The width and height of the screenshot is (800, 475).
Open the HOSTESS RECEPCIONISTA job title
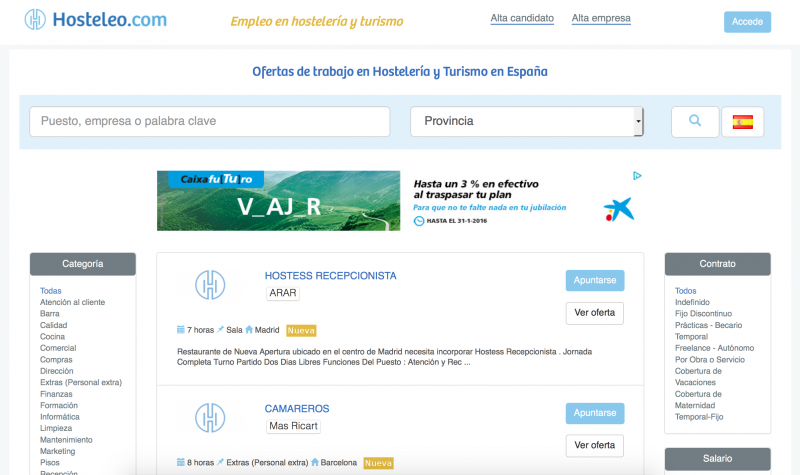[x=330, y=276]
